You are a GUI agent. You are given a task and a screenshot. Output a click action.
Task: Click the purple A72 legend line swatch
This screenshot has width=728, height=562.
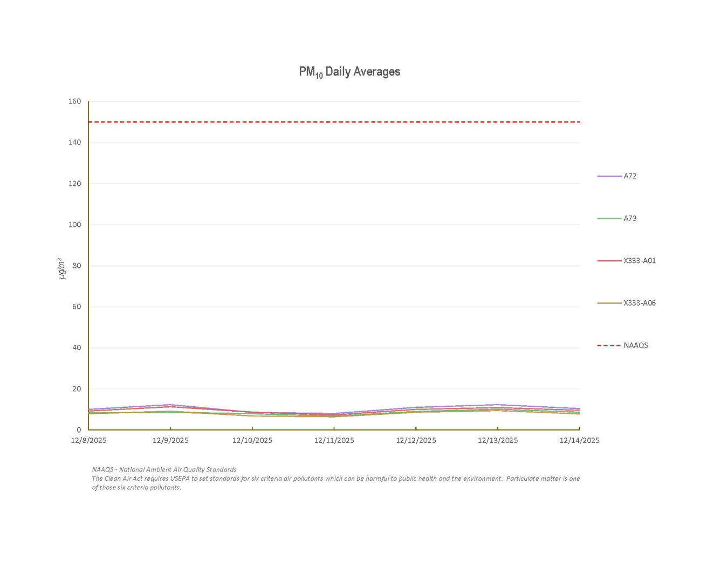point(609,176)
